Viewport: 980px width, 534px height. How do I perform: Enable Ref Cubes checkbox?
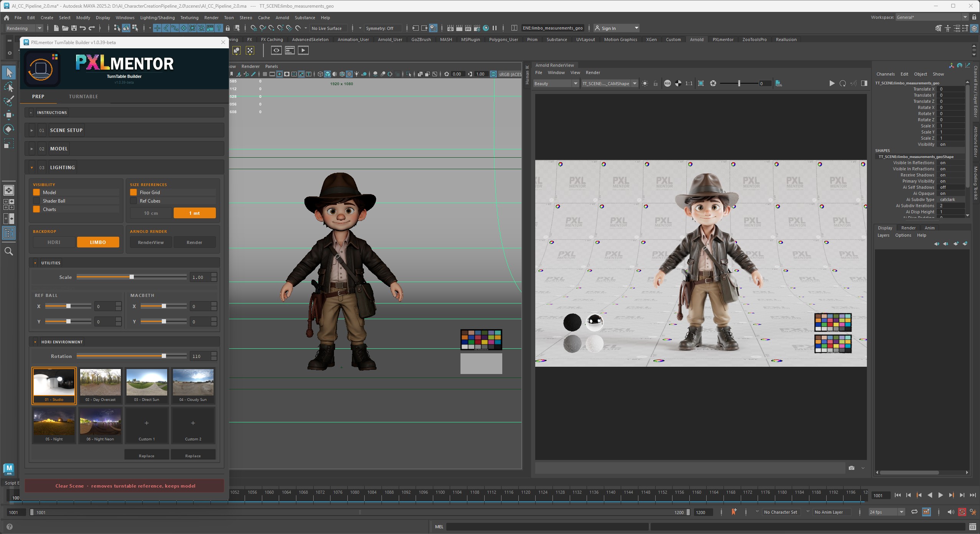coord(133,201)
